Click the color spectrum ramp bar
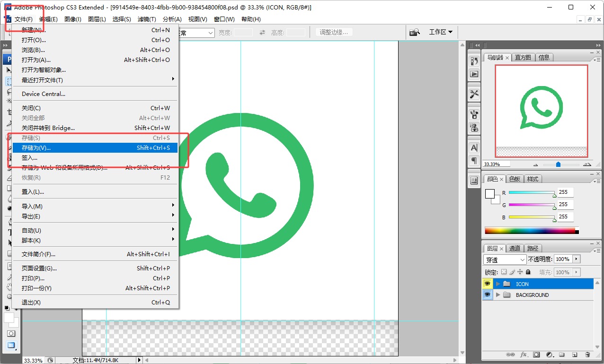Screen dimensions: 604x364 tap(530, 231)
